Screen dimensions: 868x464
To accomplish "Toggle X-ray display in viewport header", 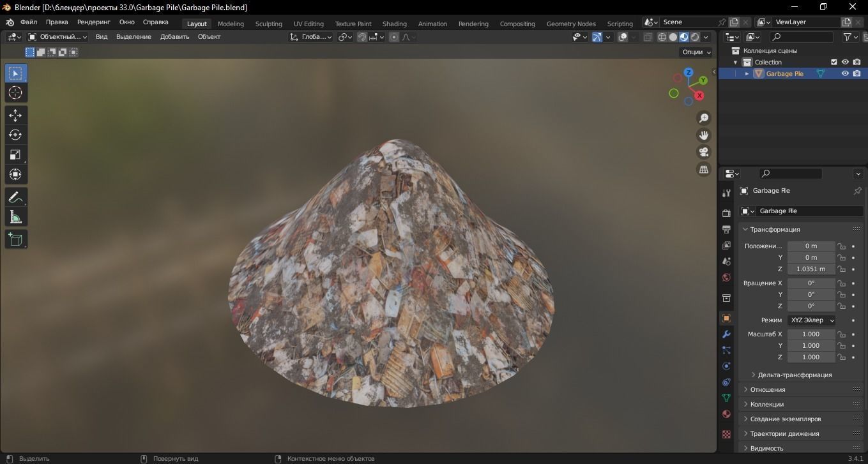I will click(648, 37).
